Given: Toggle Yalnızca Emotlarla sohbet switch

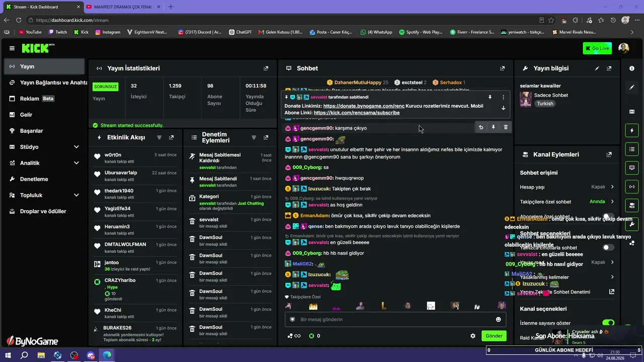Looking at the screenshot, I should pos(608,247).
